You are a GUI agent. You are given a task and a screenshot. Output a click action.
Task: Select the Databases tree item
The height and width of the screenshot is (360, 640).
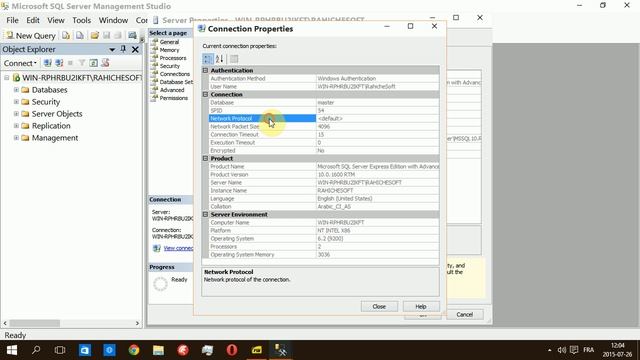(x=49, y=90)
